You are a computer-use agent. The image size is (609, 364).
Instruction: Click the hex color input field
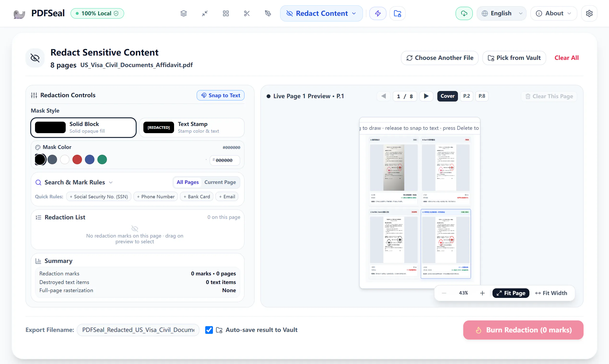225,160
